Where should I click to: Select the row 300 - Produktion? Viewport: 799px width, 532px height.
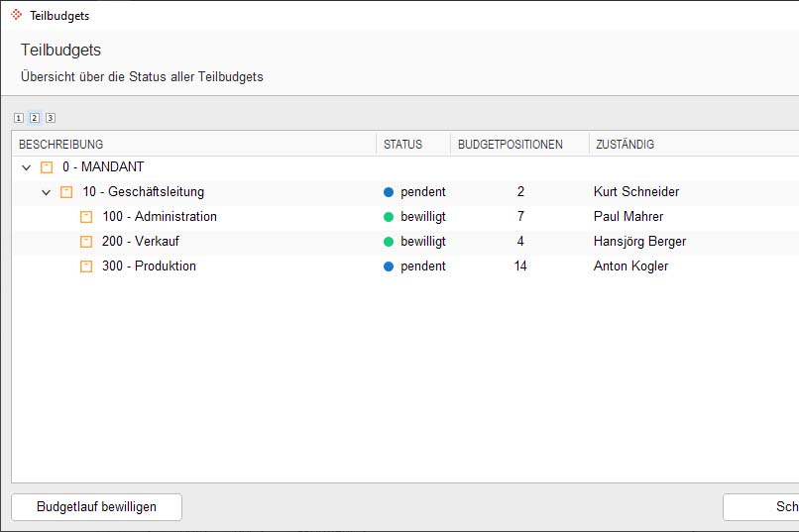[x=405, y=266]
